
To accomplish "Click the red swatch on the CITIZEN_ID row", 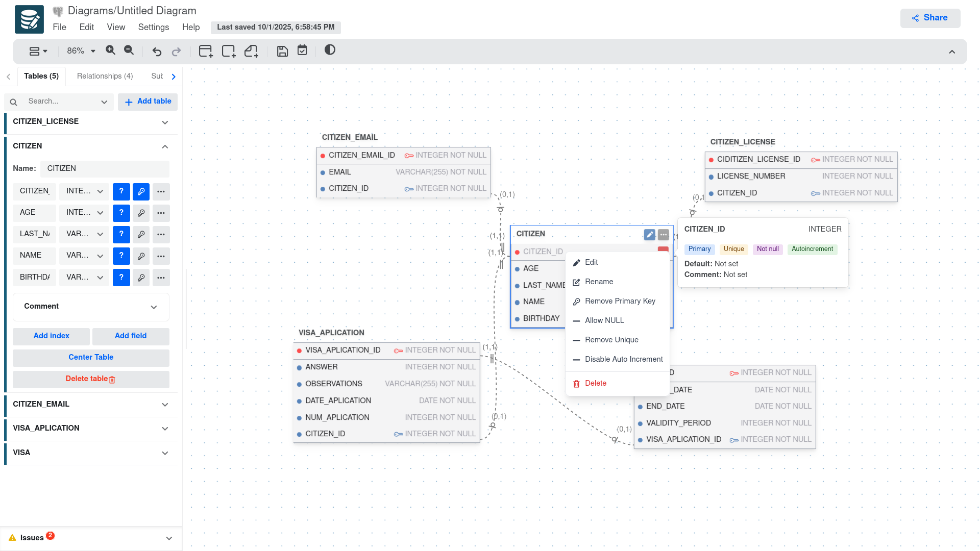I will point(663,249).
